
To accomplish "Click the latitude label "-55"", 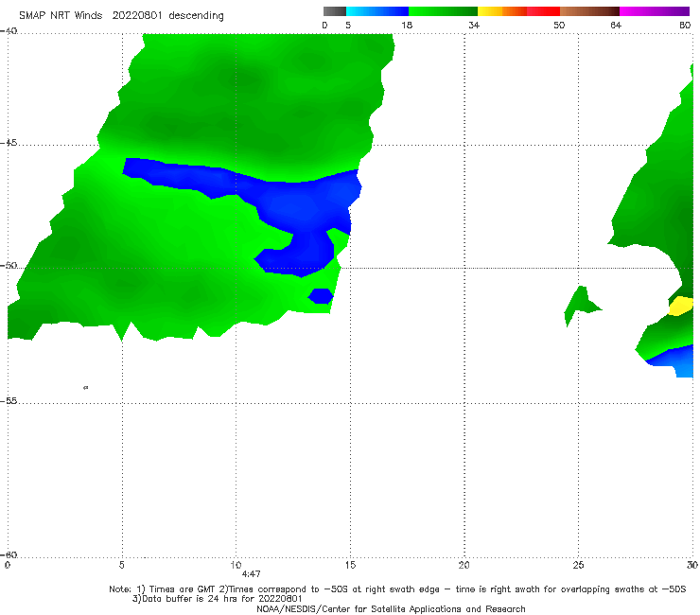I will [x=9, y=401].
